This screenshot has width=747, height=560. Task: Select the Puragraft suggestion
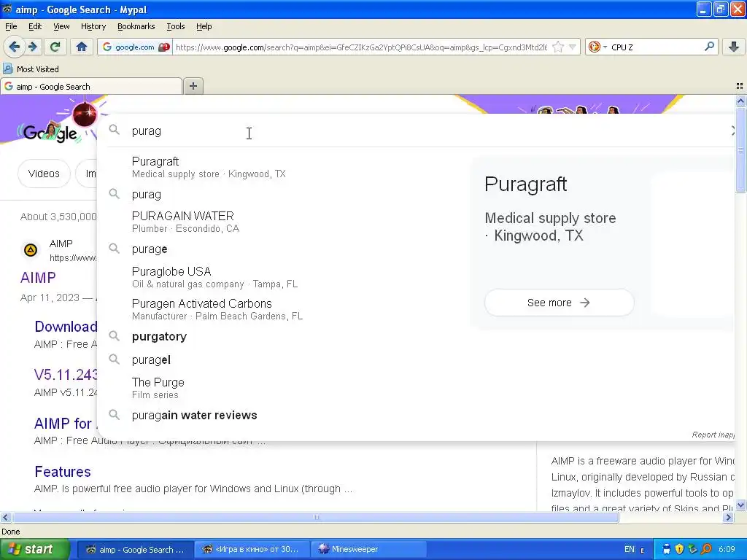(x=286, y=167)
